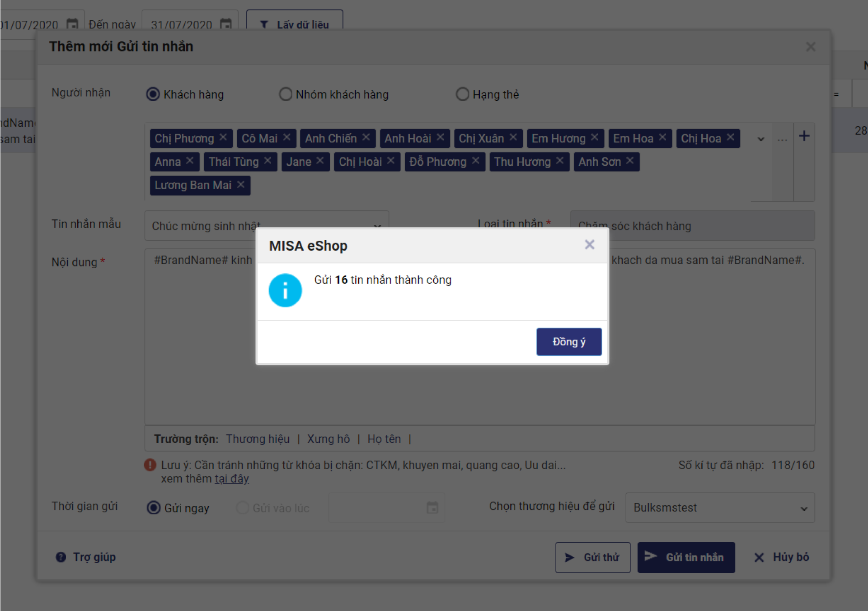Open the tại đây link
The width and height of the screenshot is (868, 611).
(x=231, y=479)
